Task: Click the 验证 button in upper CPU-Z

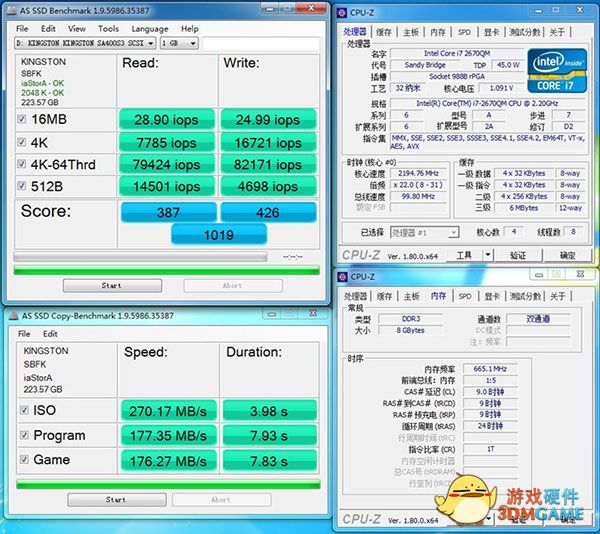Action: click(518, 255)
